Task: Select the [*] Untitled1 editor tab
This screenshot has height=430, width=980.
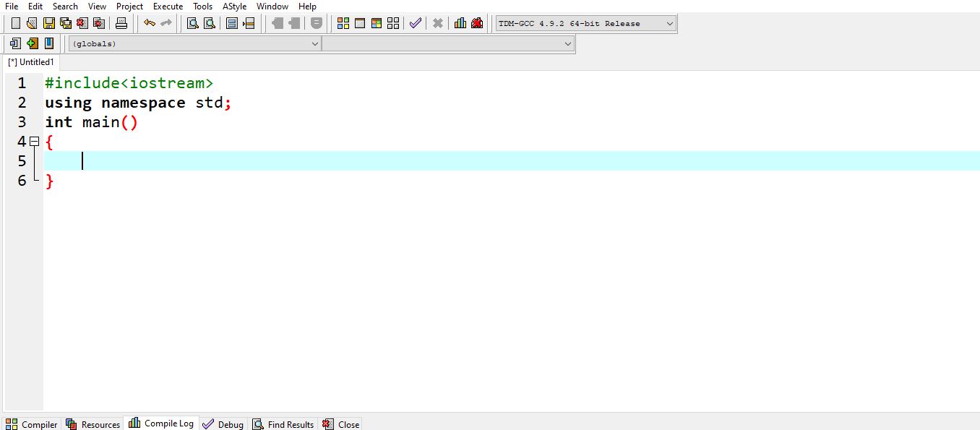Action: 30,62
